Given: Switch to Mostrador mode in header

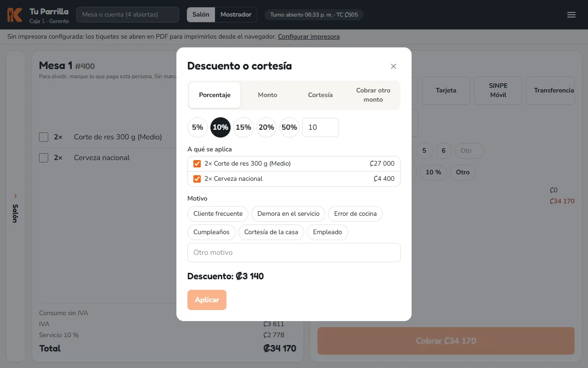Looking at the screenshot, I should point(236,15).
